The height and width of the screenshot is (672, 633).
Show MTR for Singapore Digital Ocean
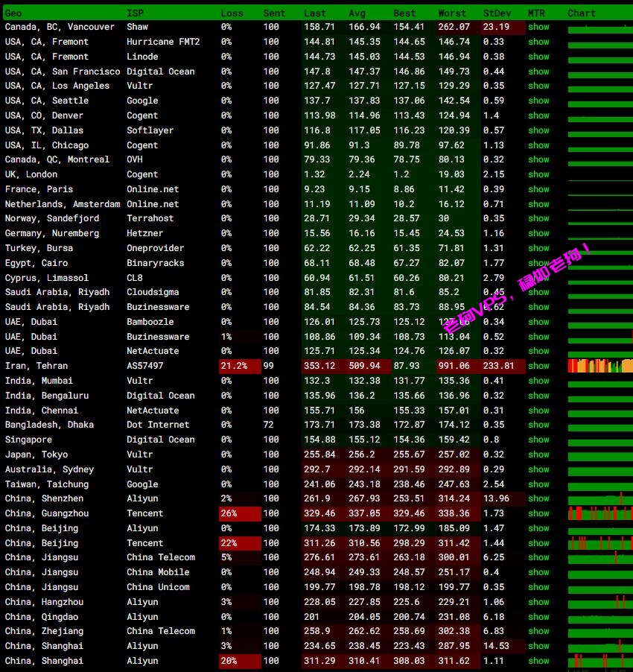pos(538,440)
